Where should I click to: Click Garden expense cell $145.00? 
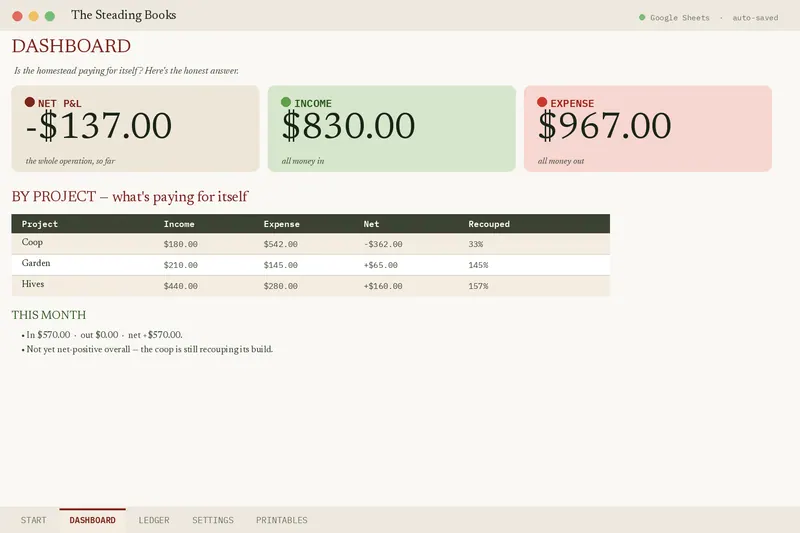tap(281, 265)
